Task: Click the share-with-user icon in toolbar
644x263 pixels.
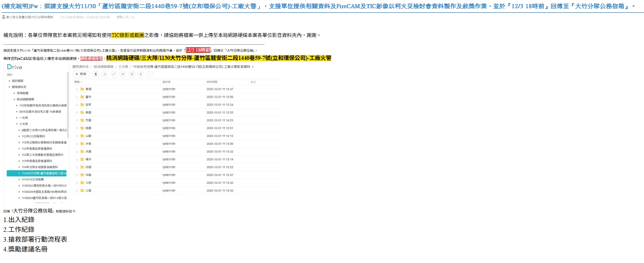Action: click(x=105, y=74)
